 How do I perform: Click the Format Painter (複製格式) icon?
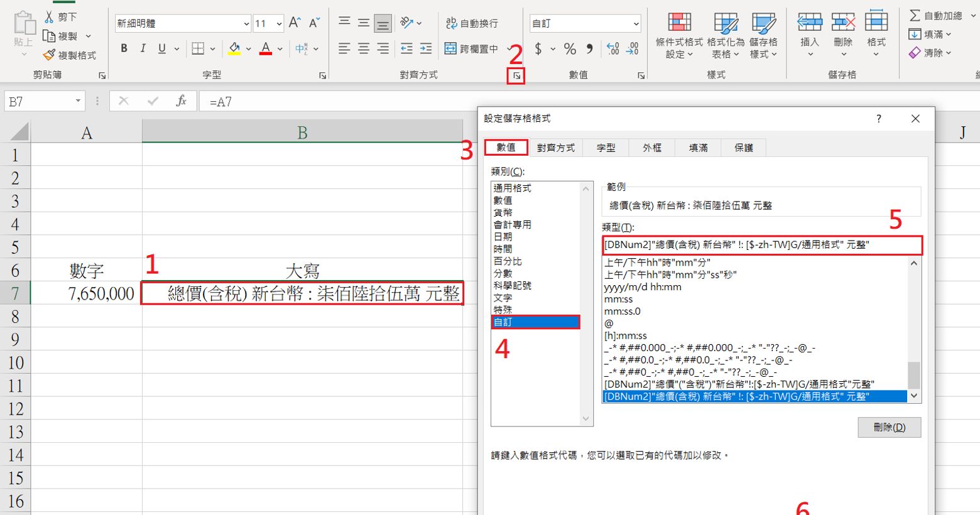pos(50,55)
